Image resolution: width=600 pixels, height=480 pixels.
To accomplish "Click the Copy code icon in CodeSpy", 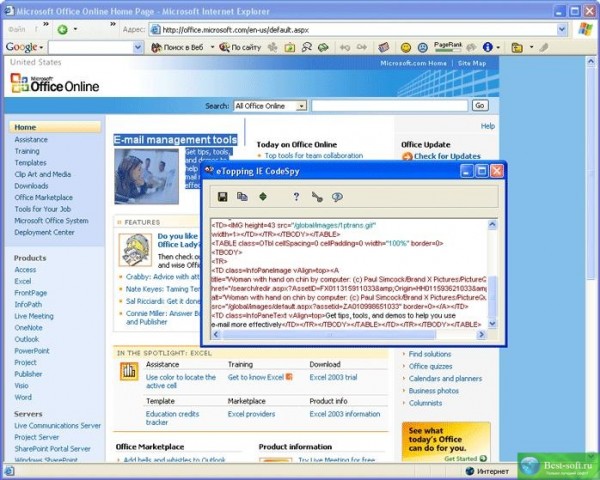I will point(242,197).
